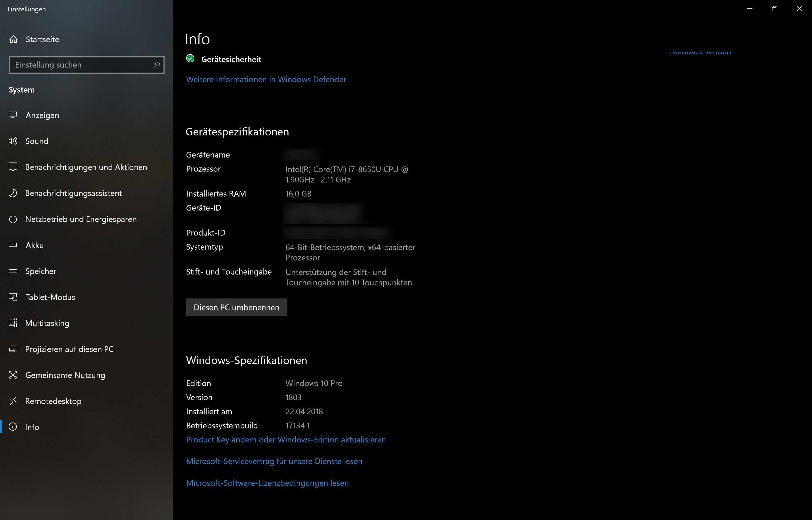This screenshot has width=812, height=520.
Task: Select Info in sidebar
Action: click(86, 427)
